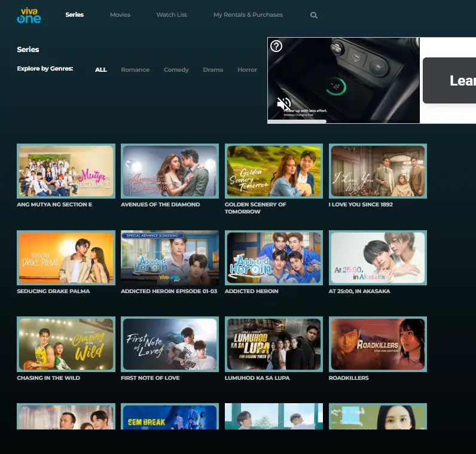Click the 'AT 25:00, IN AKASAKA' title
Image resolution: width=476 pixels, height=454 pixels.
[359, 291]
